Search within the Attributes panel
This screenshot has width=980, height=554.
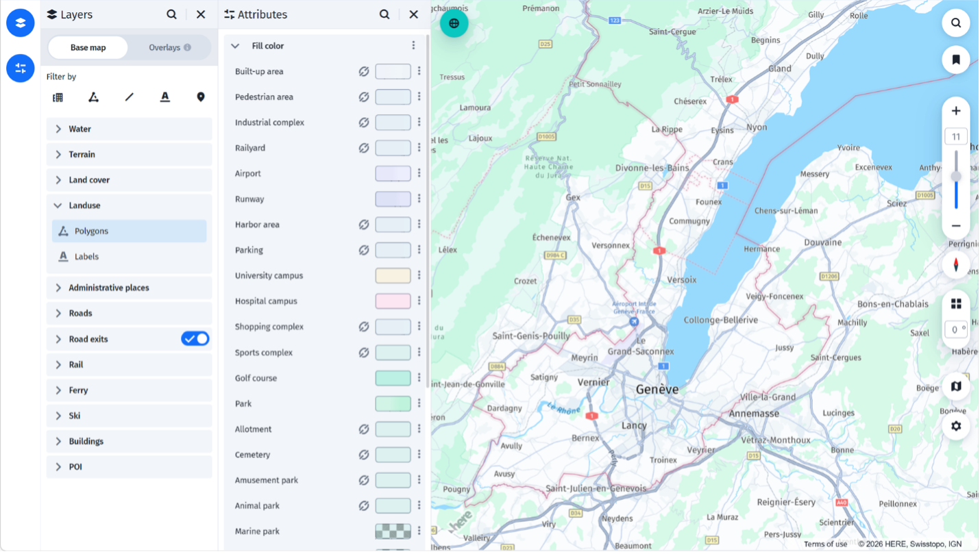[384, 14]
